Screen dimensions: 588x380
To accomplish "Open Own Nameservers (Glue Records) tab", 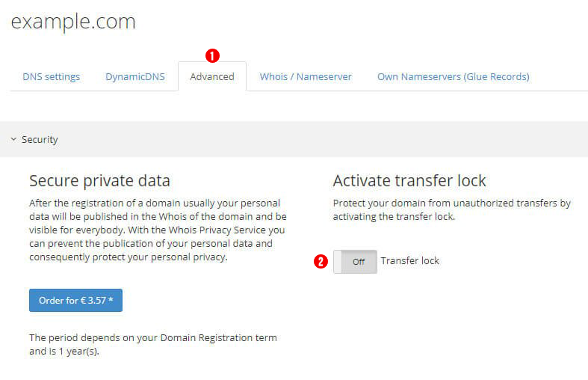I will click(x=453, y=76).
